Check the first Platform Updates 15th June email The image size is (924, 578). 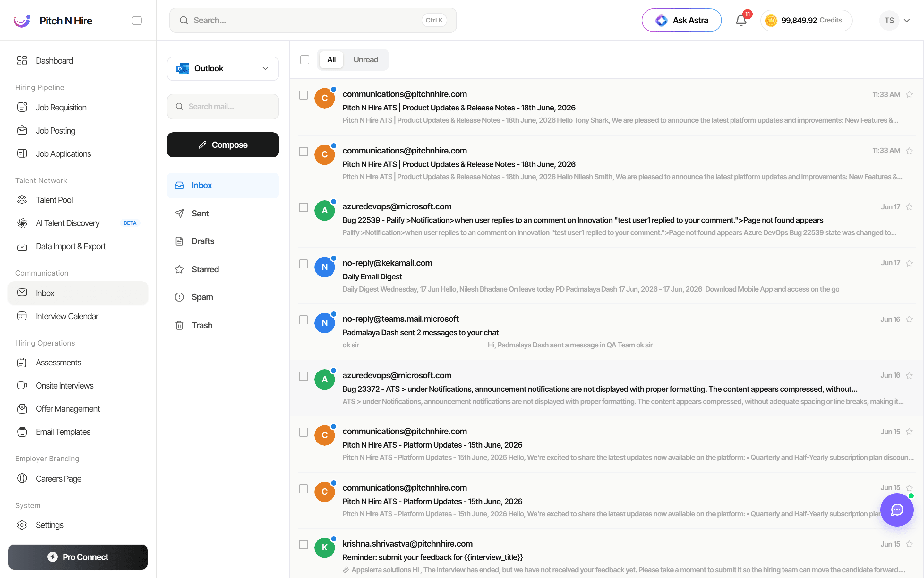click(x=304, y=432)
